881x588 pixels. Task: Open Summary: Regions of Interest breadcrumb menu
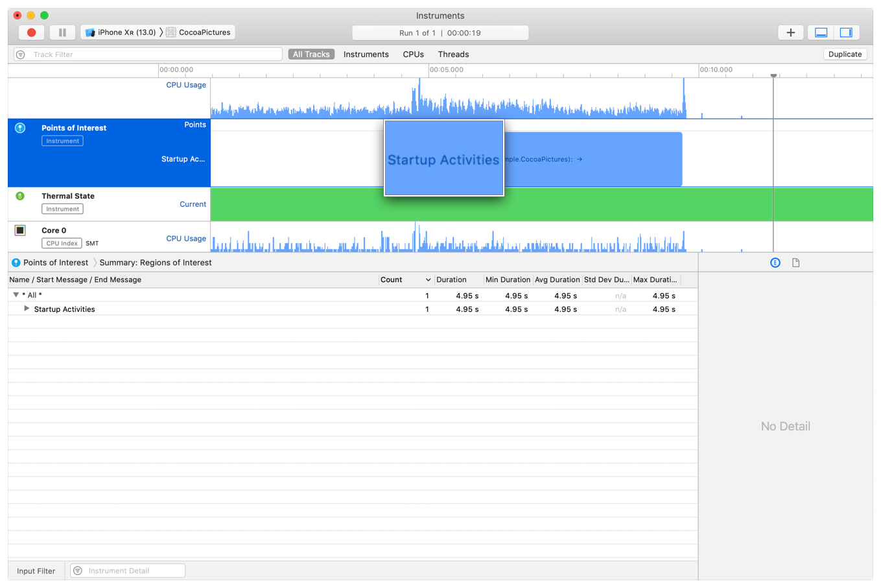(x=156, y=263)
